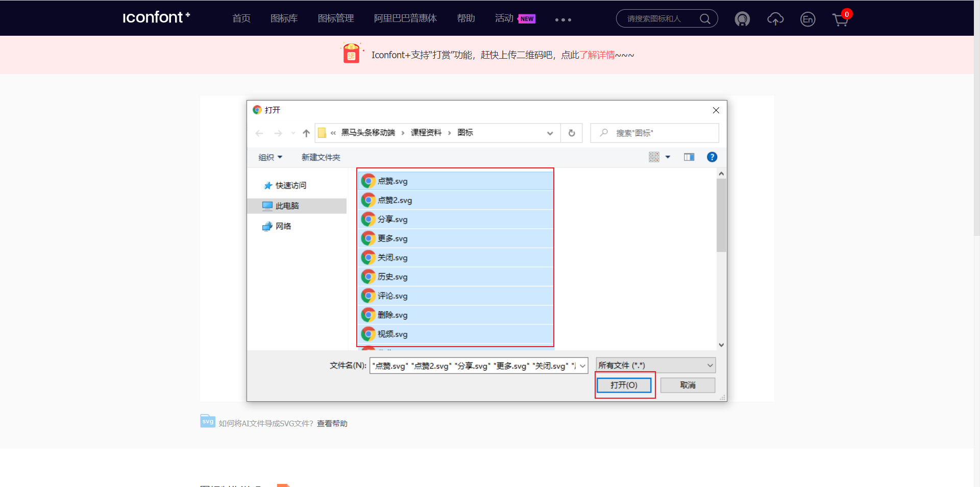Click the 取消 button

tap(688, 385)
